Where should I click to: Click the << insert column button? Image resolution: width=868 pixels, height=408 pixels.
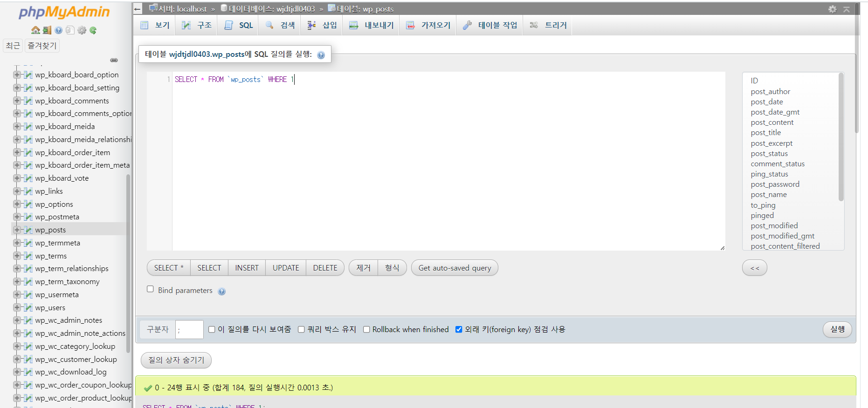tap(754, 268)
